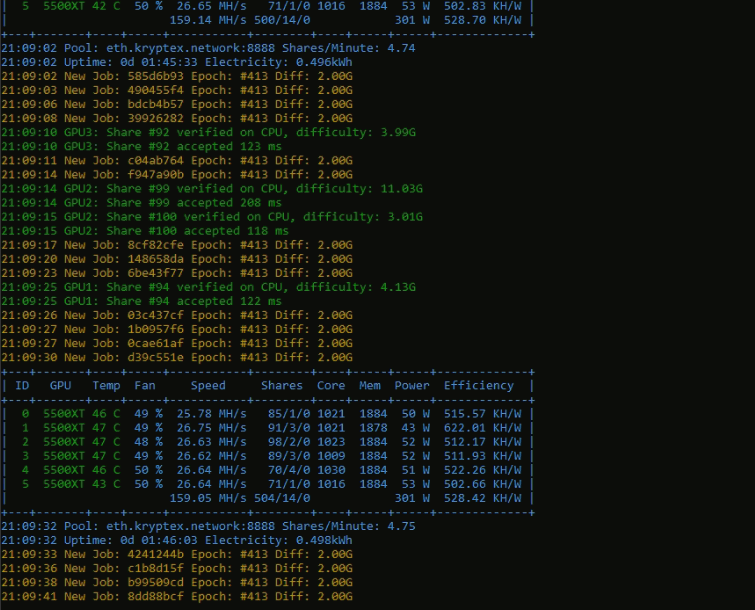This screenshot has height=610, width=755.
Task: Click the Speed column header
Action: coord(208,385)
